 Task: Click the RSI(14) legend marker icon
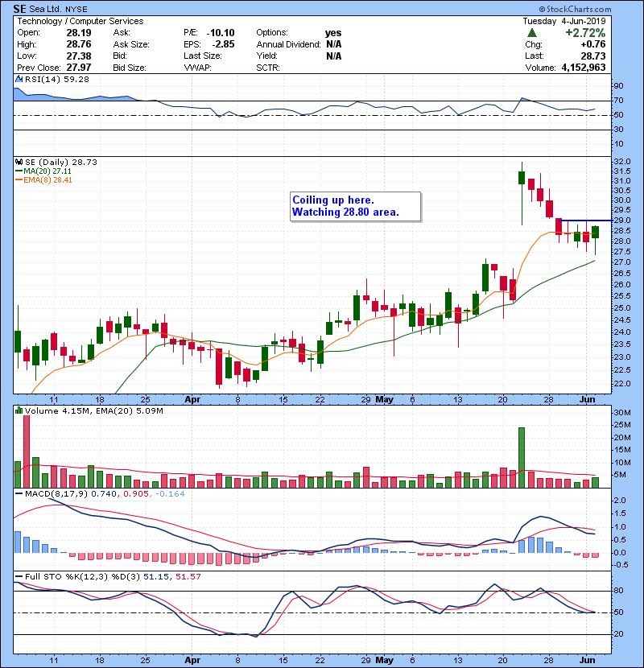click(18, 80)
